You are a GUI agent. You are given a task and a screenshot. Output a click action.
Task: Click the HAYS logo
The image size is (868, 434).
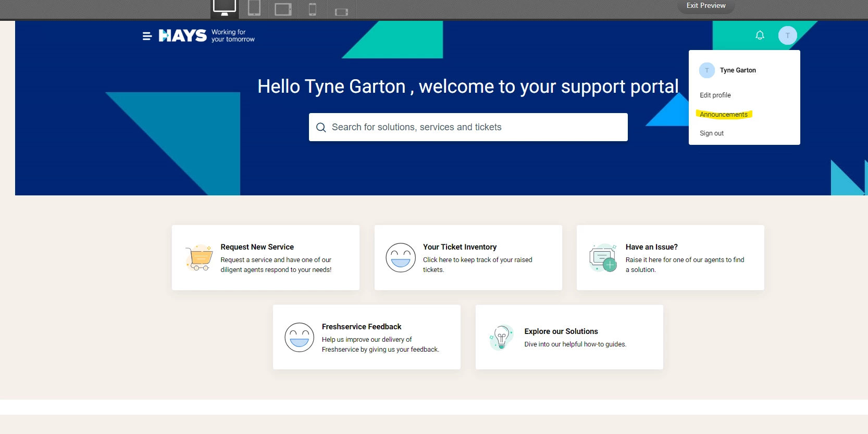click(183, 35)
